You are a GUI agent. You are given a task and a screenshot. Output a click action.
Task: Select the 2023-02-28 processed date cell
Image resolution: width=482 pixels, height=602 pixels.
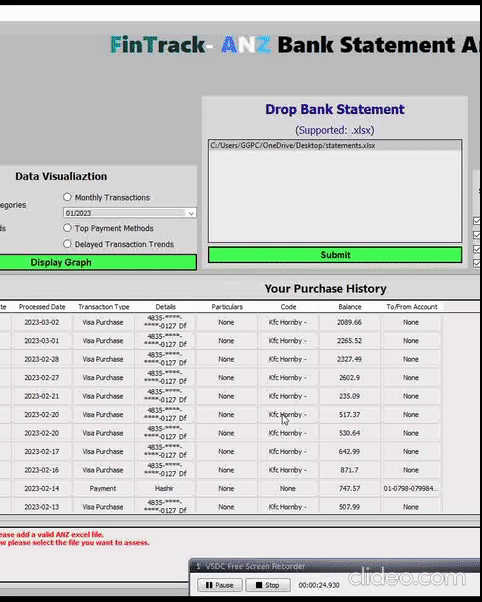(41, 359)
